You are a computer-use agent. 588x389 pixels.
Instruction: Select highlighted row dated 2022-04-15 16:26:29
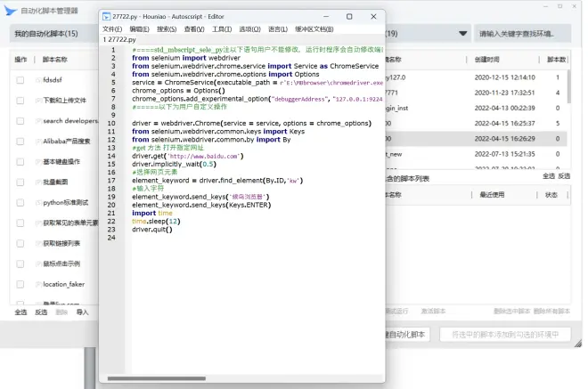tap(477, 139)
